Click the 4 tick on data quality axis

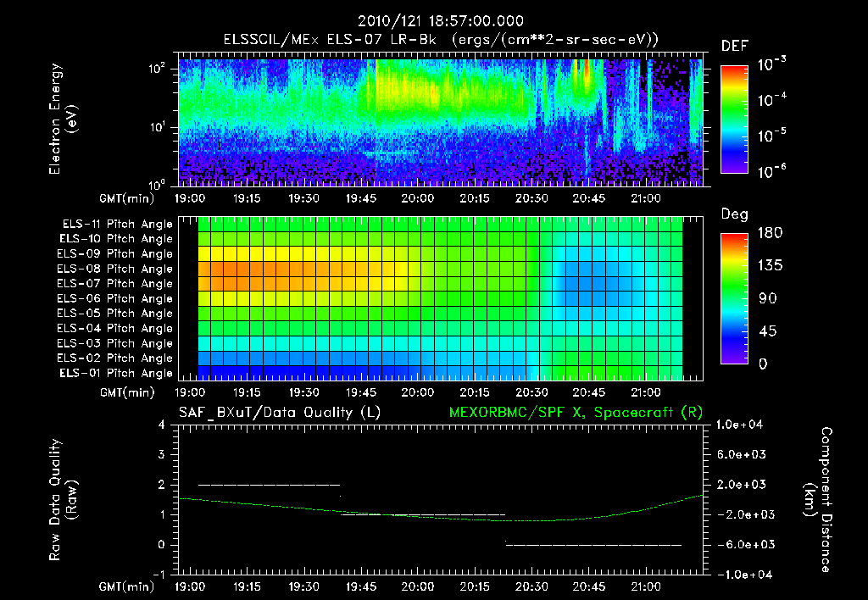(162, 425)
